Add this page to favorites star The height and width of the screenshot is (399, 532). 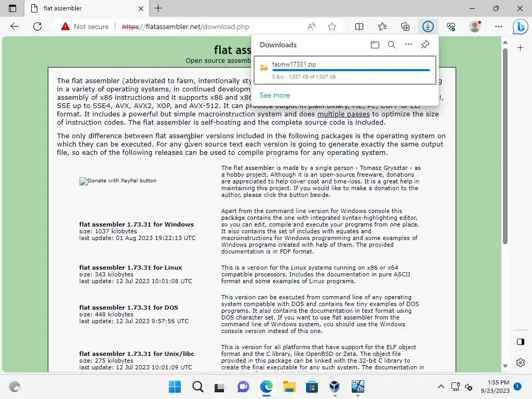(x=332, y=26)
